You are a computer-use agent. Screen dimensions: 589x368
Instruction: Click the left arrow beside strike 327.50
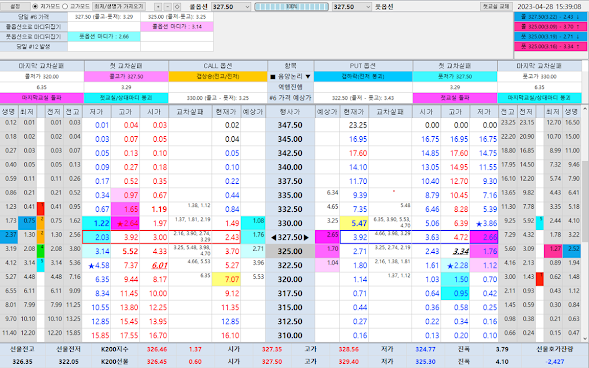pos(273,237)
